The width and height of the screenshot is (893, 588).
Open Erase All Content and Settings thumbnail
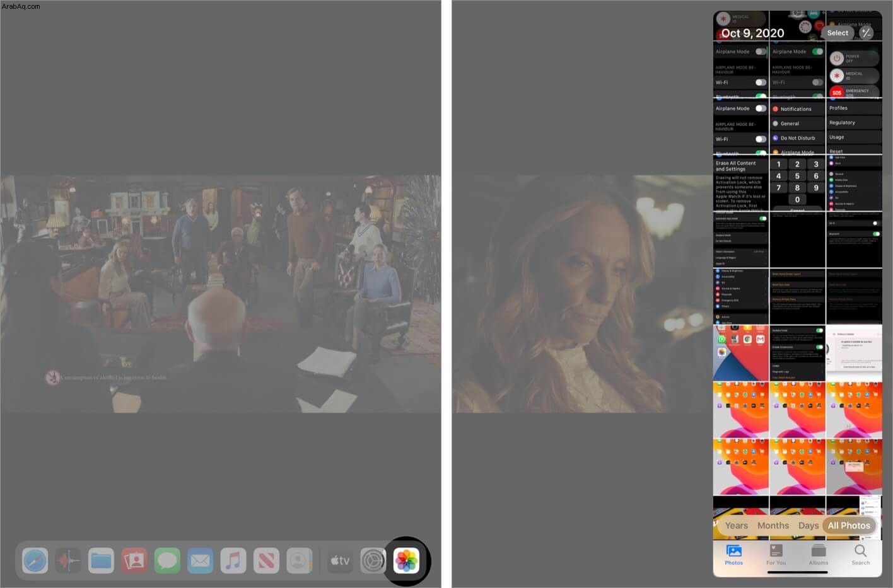click(x=740, y=183)
